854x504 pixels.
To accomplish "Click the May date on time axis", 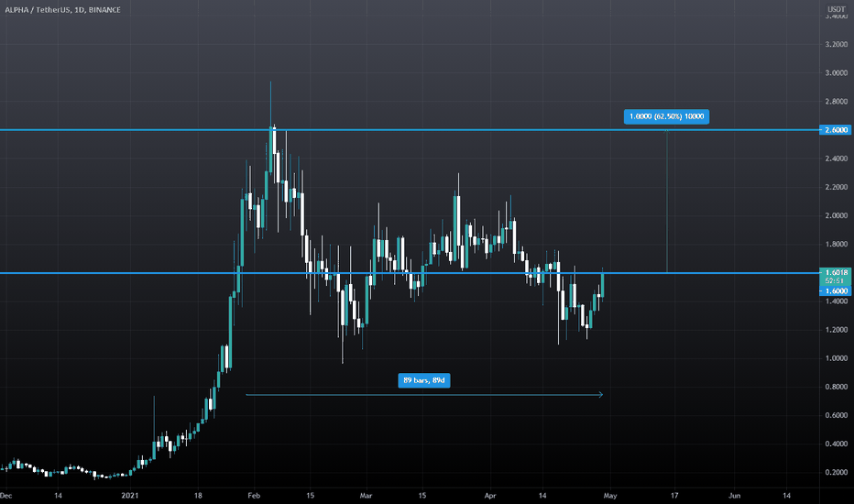I will 610,495.
